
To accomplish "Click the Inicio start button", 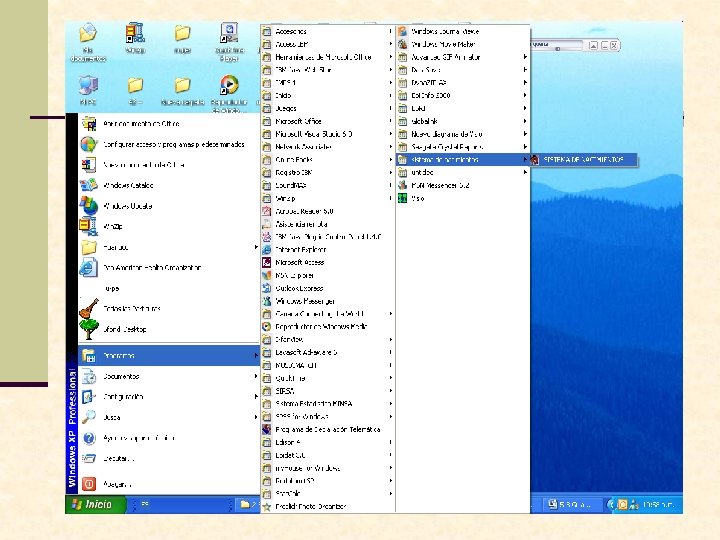I will pos(96,504).
